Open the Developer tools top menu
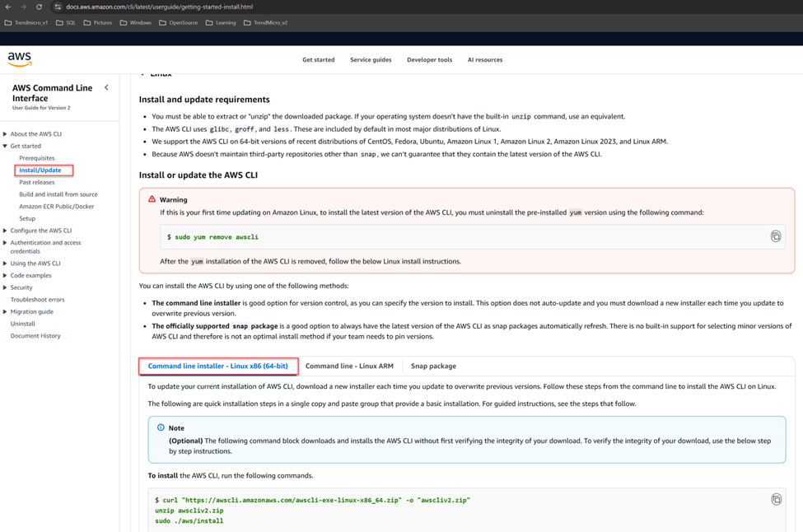This screenshot has height=532, width=803. [430, 60]
